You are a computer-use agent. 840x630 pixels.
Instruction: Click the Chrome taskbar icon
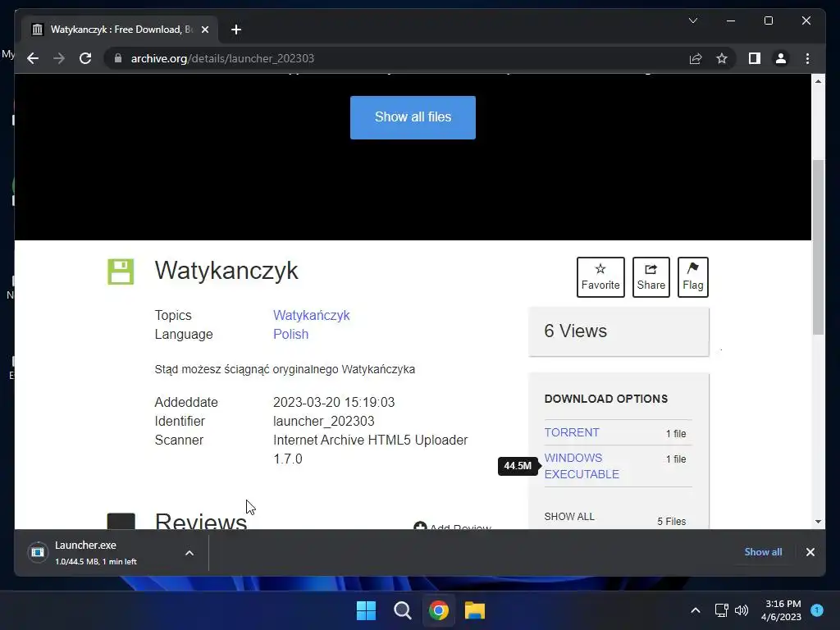coord(439,610)
